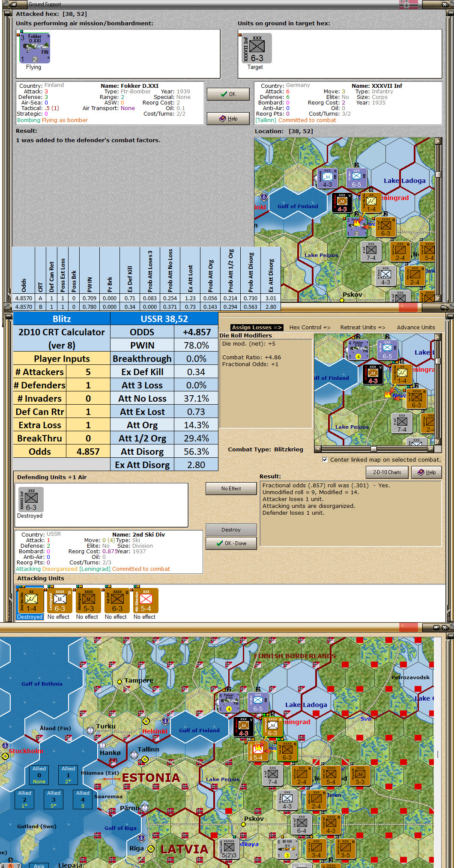The width and height of the screenshot is (454, 868).
Task: Select the 2nd Ski Div attacking unit
Action: point(30,601)
